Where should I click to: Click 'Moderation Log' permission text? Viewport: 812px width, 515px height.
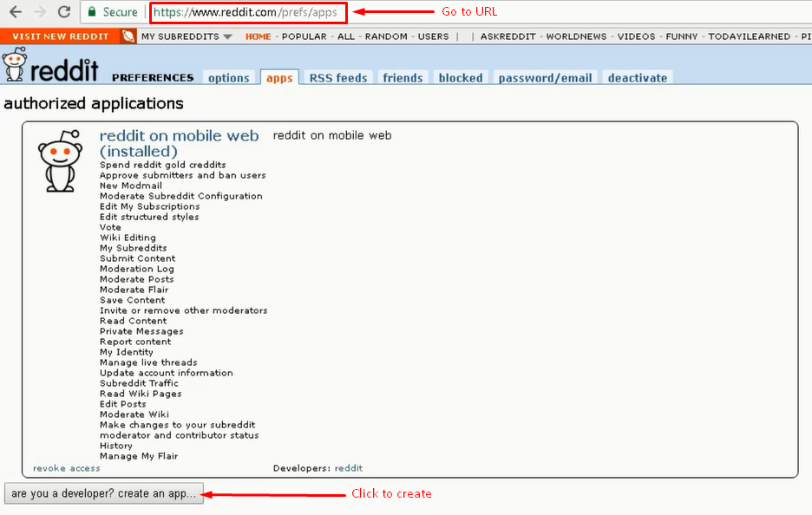[137, 269]
